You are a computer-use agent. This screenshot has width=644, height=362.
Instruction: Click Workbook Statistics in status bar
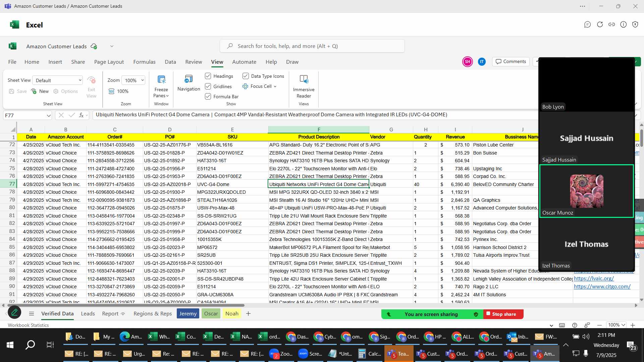(28, 325)
